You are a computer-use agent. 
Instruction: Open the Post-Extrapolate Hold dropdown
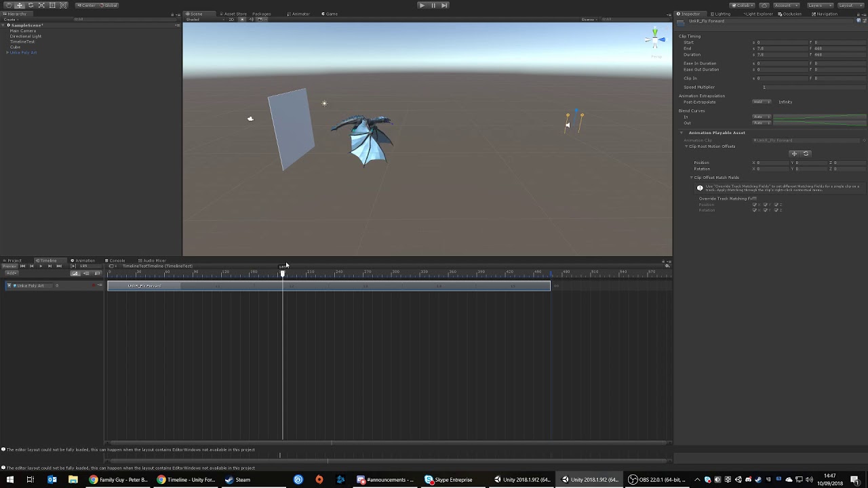761,102
